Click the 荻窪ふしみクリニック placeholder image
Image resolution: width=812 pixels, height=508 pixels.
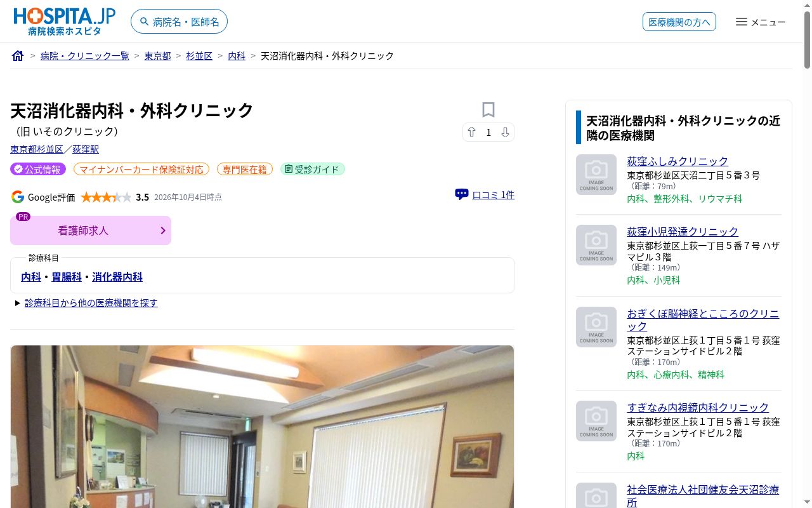point(596,175)
